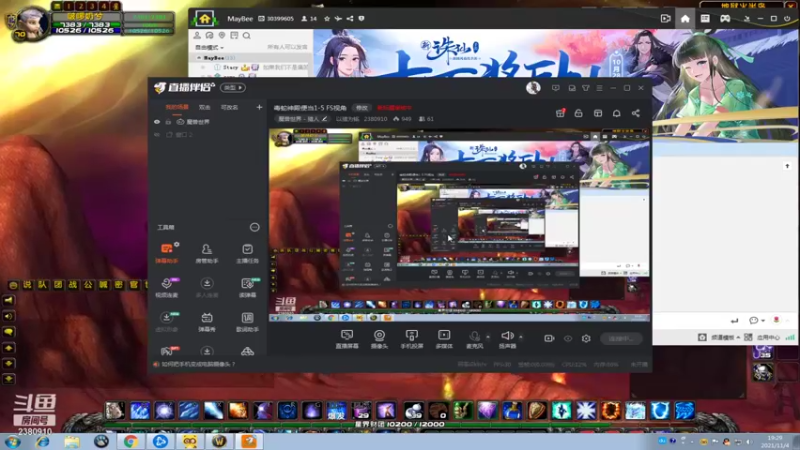Image resolution: width=800 pixels, height=450 pixels.
Task: Open World of Warcraft taskbar icon
Action: [219, 441]
